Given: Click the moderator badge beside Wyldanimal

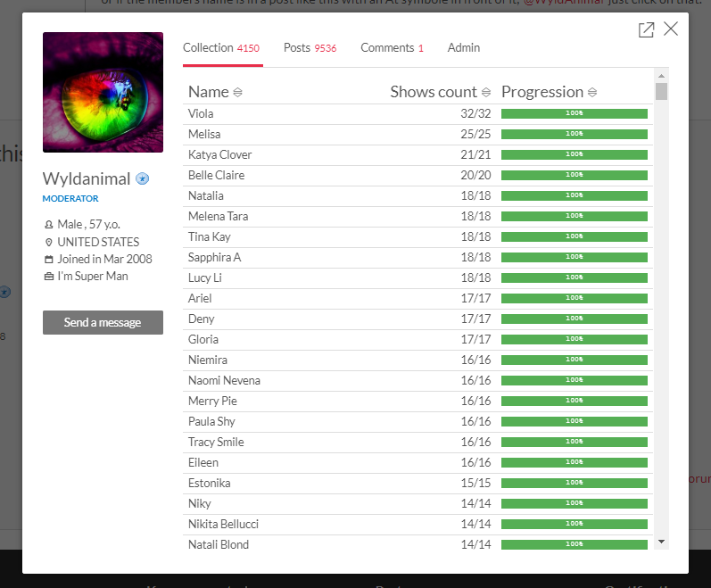Looking at the screenshot, I should click(x=143, y=178).
